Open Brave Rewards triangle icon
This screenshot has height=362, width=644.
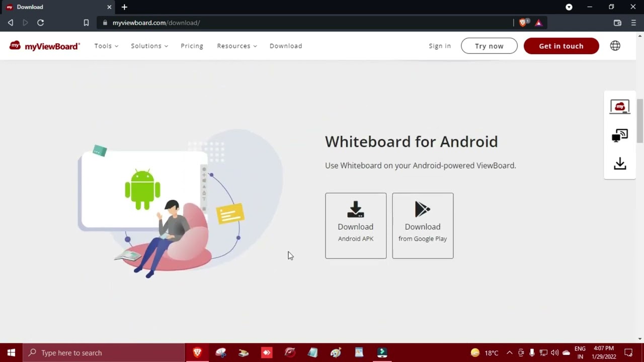[x=538, y=23]
